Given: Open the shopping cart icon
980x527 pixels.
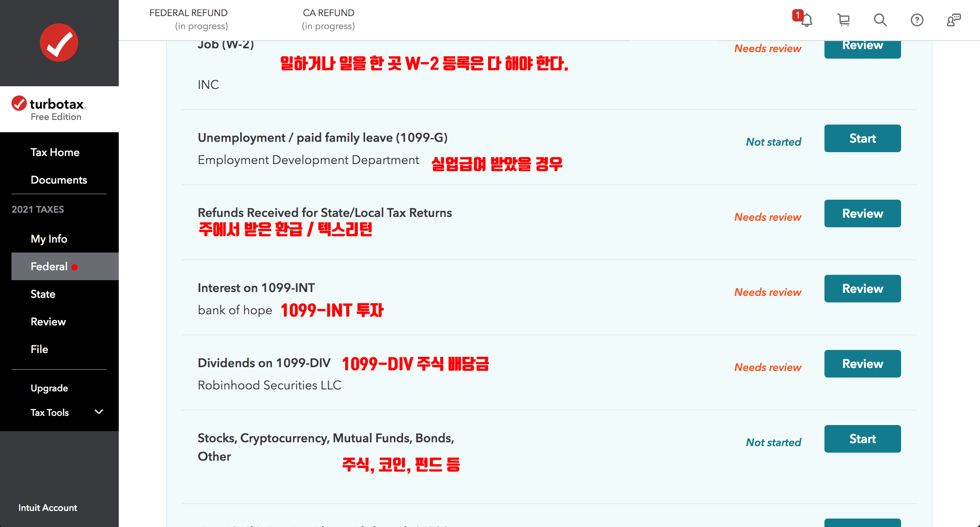Looking at the screenshot, I should tap(843, 20).
